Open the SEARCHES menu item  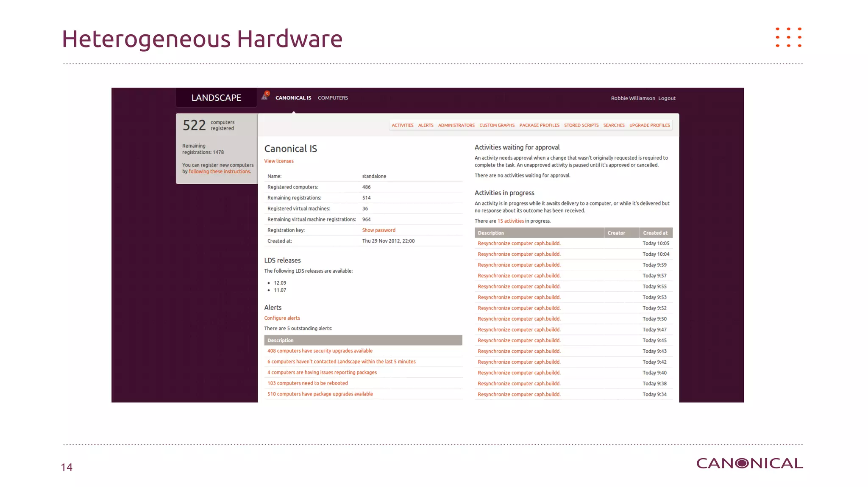pos(614,125)
